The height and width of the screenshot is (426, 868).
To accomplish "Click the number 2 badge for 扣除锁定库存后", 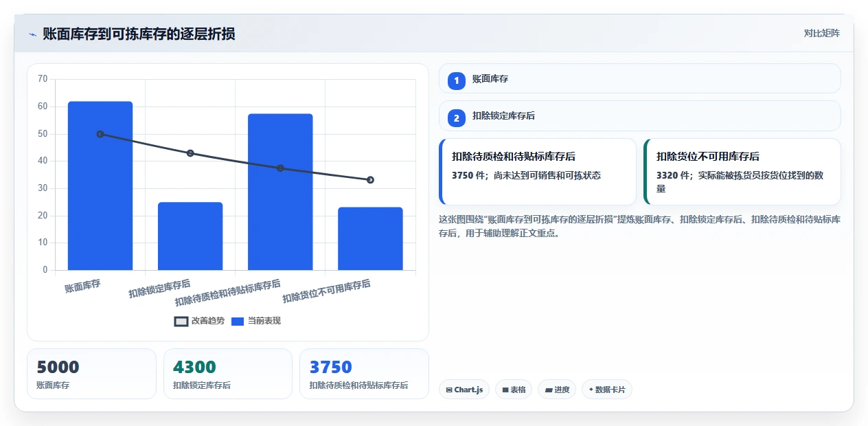I will click(457, 117).
